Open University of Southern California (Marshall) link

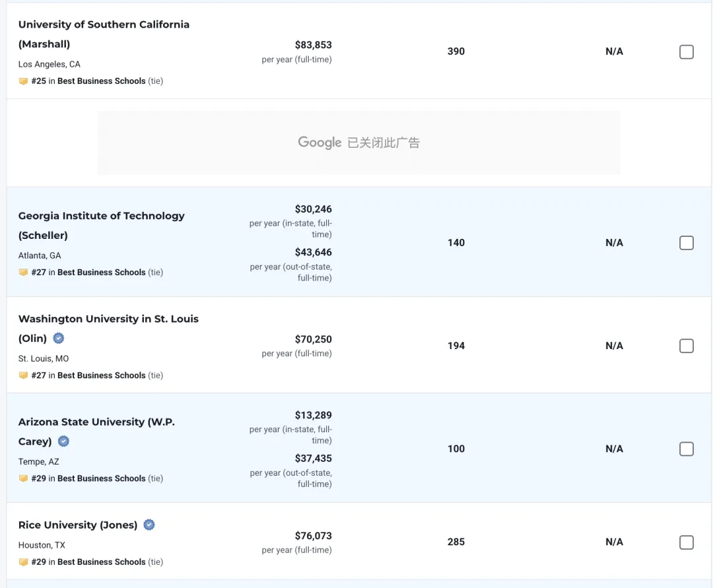[x=104, y=25]
